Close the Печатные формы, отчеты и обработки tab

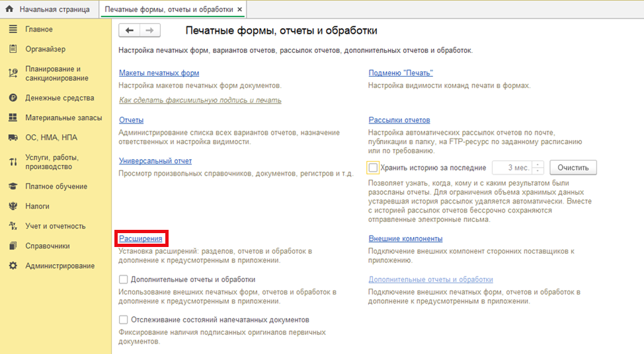[240, 9]
